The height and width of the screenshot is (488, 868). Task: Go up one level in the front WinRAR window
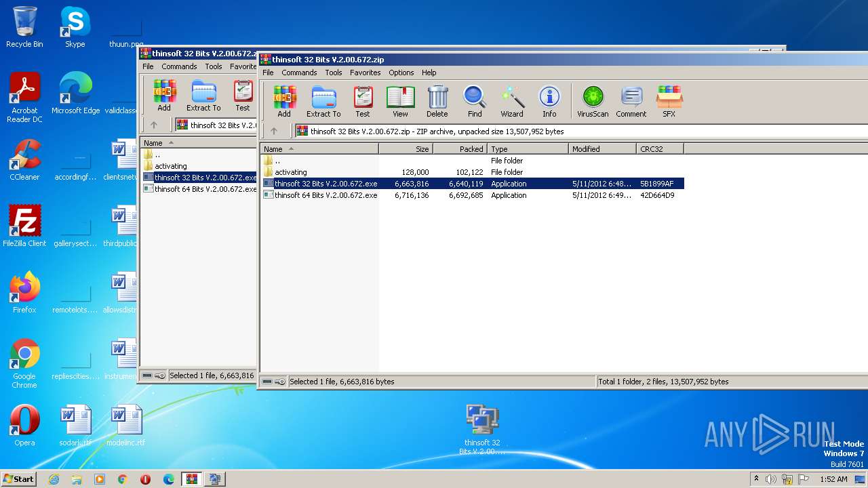[x=274, y=131]
